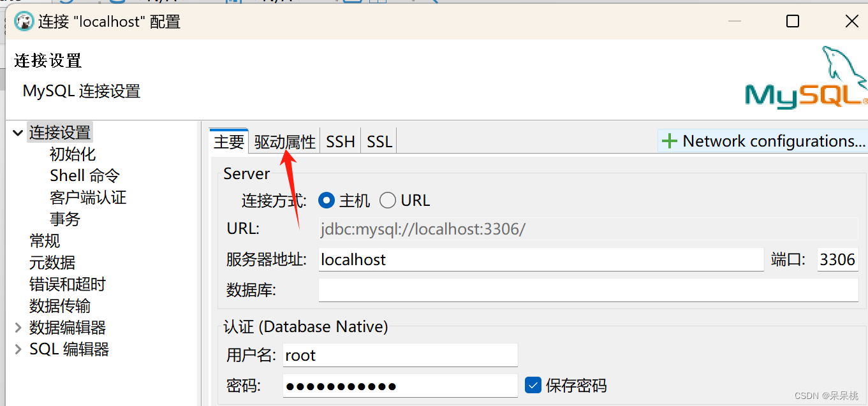Minimize the connection configuration window
The width and height of the screenshot is (868, 406).
[735, 21]
